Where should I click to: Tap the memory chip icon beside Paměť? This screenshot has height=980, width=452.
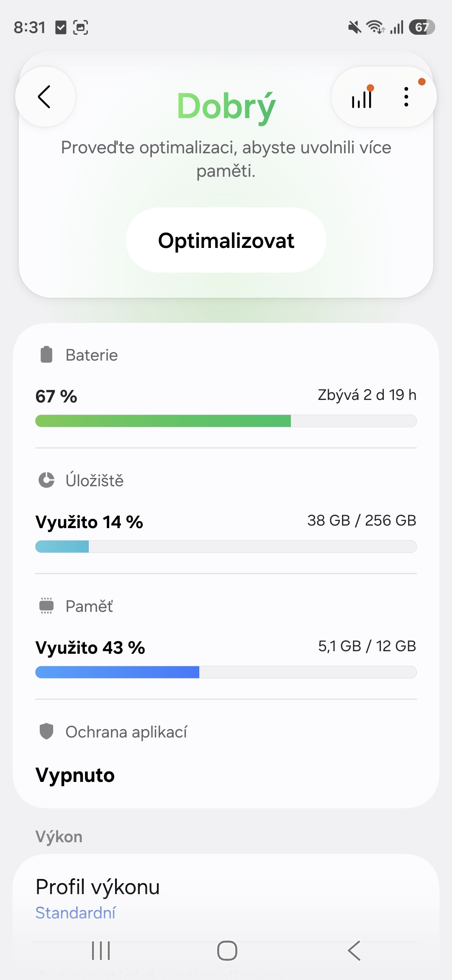pos(46,606)
